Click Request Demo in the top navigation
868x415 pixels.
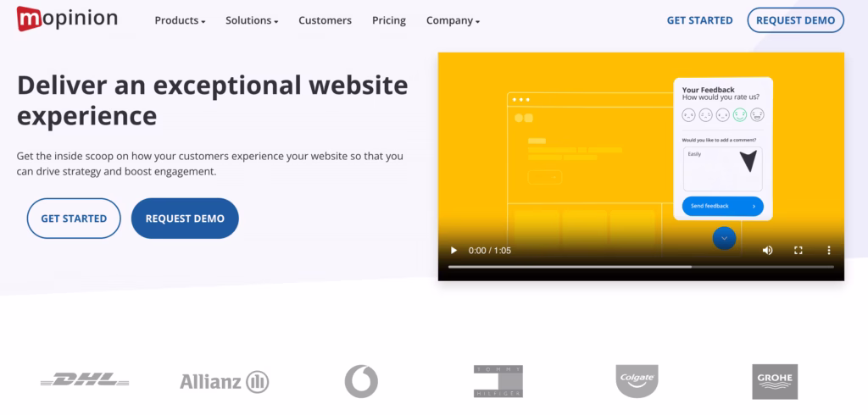point(795,20)
